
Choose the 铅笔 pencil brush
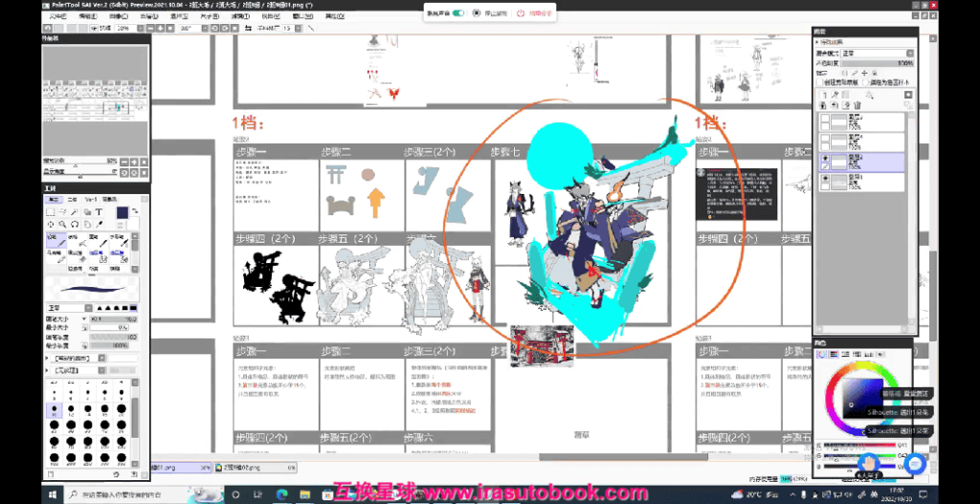(56, 240)
